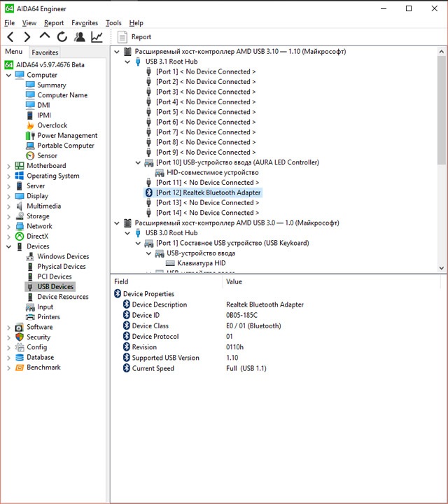448x504 pixels.
Task: Expand the Software tree node
Action: point(8,327)
